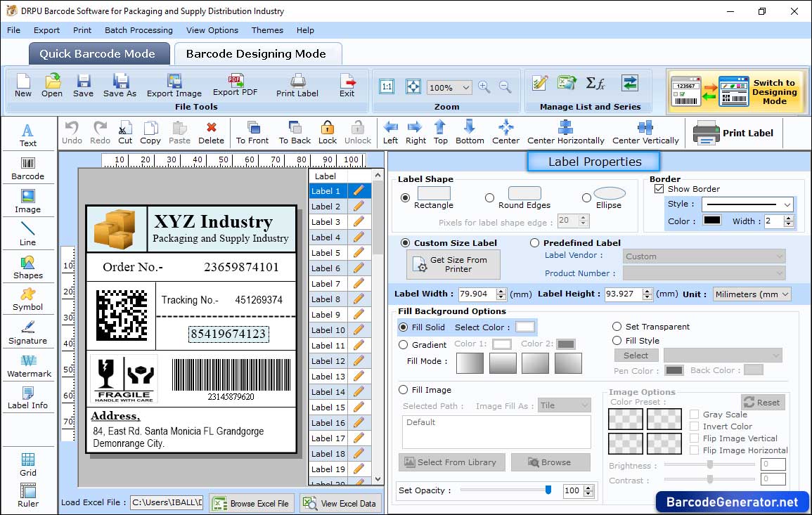Screen dimensions: 812x515
Task: Open Label Info in sidebar
Action: (x=28, y=398)
